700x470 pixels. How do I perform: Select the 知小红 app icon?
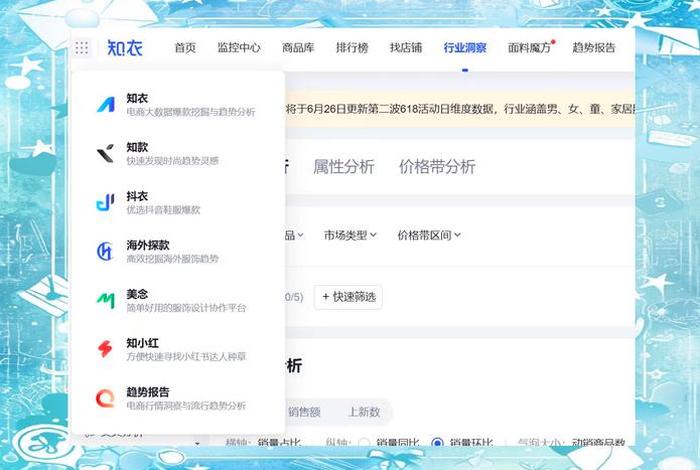click(105, 349)
